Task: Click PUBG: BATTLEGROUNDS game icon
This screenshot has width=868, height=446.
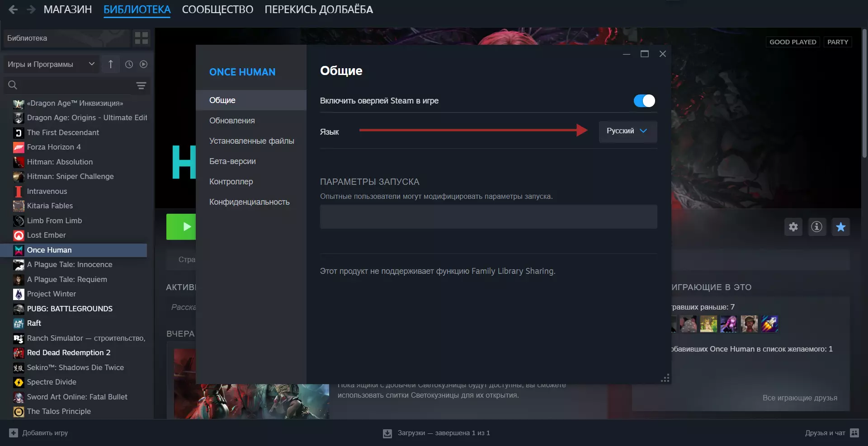Action: 19,309
